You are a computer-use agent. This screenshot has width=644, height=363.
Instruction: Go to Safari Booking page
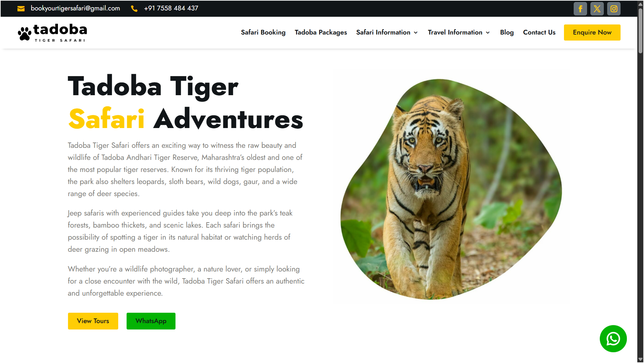263,32
